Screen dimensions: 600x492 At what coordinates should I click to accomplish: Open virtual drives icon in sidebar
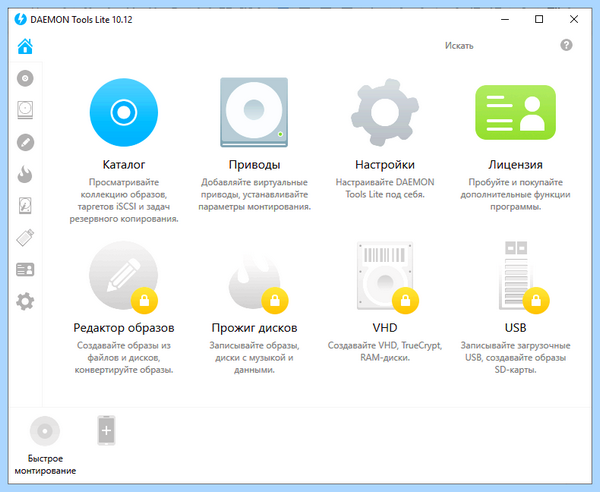point(25,110)
